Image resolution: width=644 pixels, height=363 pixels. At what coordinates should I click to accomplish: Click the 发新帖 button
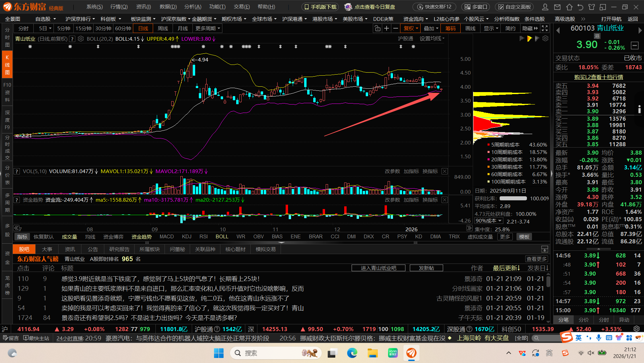coord(426,268)
